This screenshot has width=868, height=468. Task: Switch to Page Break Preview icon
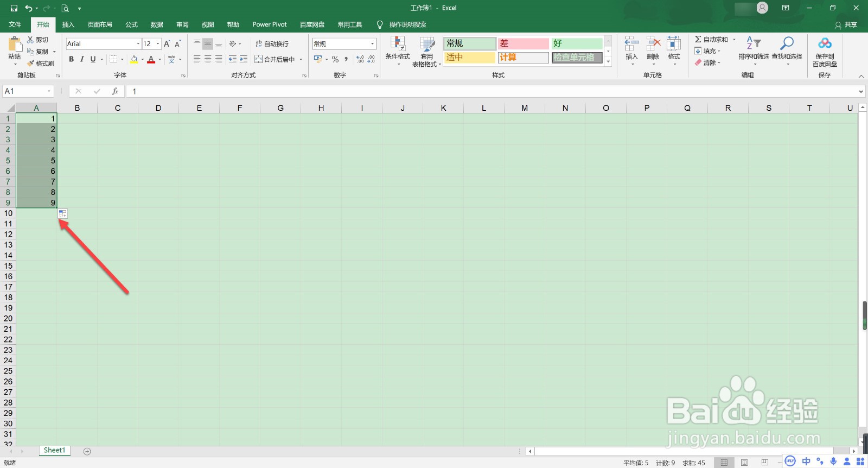765,463
